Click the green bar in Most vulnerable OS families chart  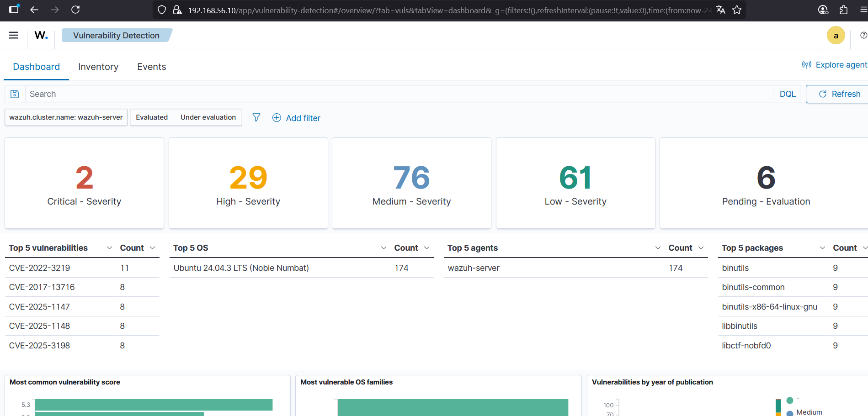(x=453, y=408)
